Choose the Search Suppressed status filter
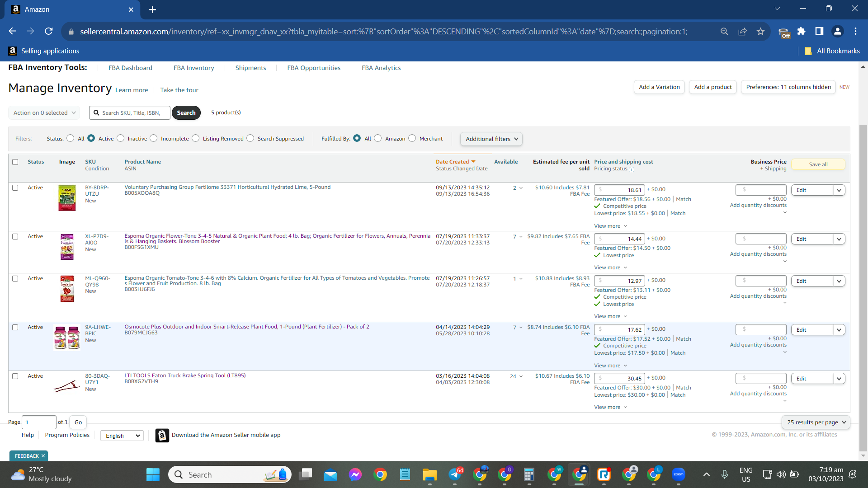The image size is (868, 488). pos(250,138)
